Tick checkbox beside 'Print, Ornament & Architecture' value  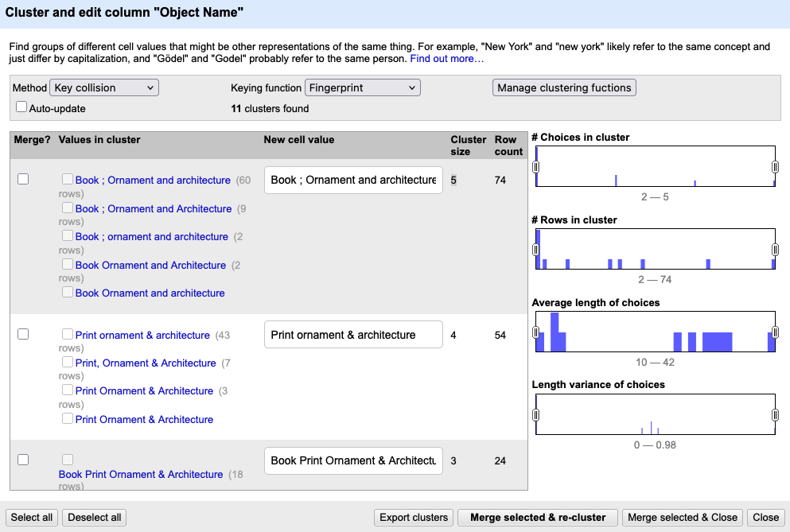68,362
